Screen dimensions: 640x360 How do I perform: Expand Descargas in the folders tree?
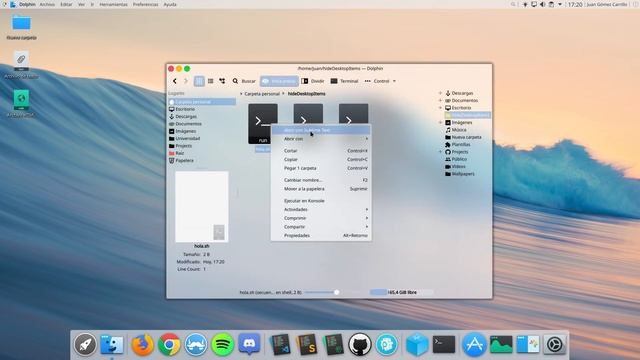coord(440,93)
